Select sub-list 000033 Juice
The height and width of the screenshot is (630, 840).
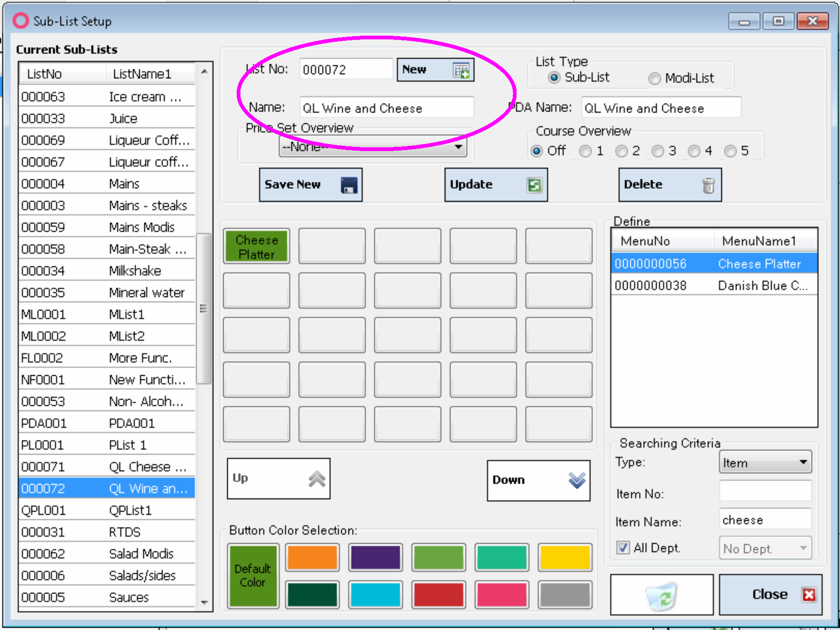pos(107,118)
